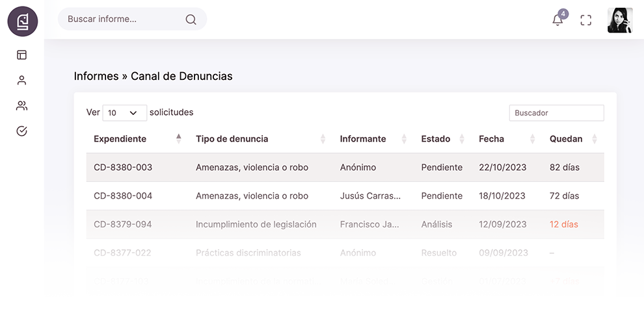Open case CD-8379-094
This screenshot has width=644, height=315.
pyautogui.click(x=123, y=225)
